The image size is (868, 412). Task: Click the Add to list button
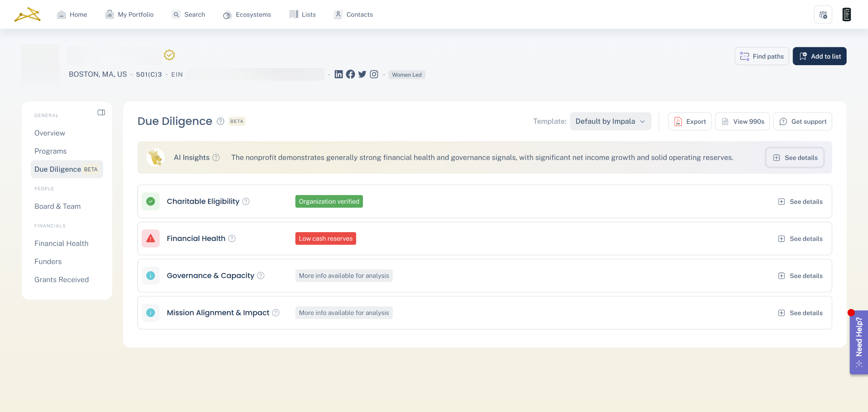click(x=819, y=56)
